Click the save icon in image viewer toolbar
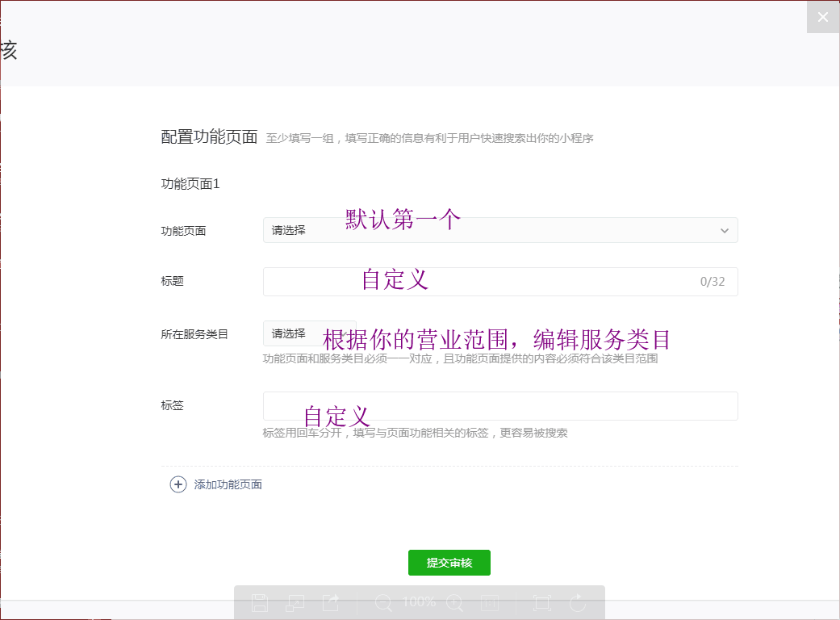This screenshot has width=840, height=620. point(260,602)
